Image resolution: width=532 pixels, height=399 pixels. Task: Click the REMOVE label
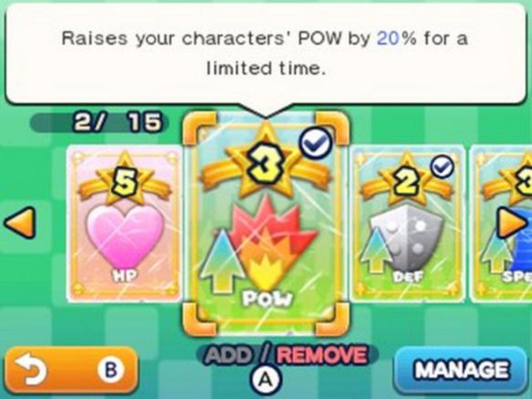coord(322,355)
